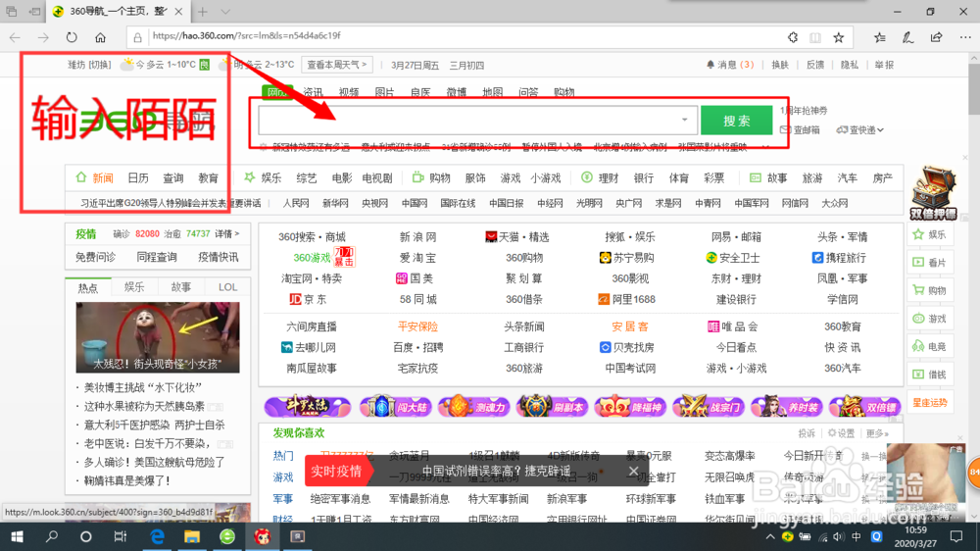
Task: Open Windows Start menu
Action: point(17,536)
